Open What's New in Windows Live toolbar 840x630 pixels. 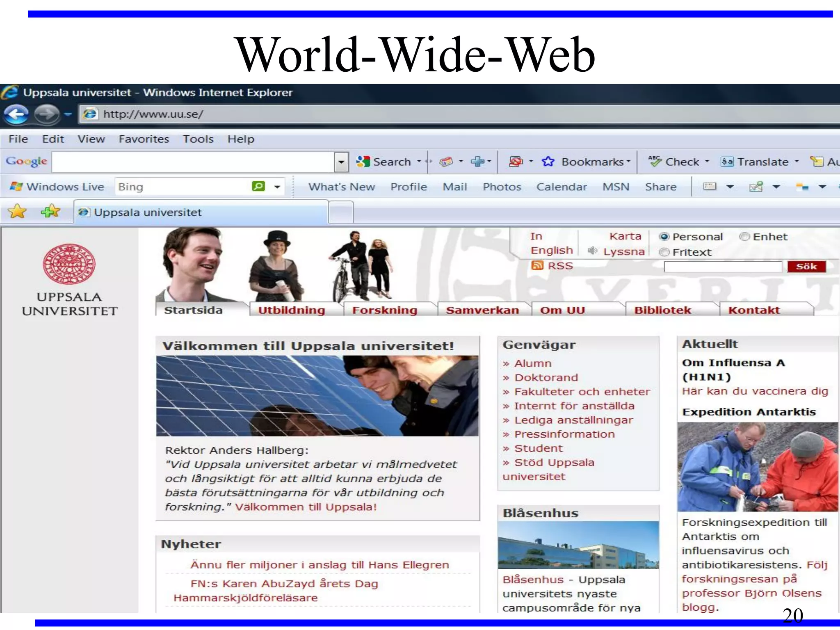coord(342,187)
